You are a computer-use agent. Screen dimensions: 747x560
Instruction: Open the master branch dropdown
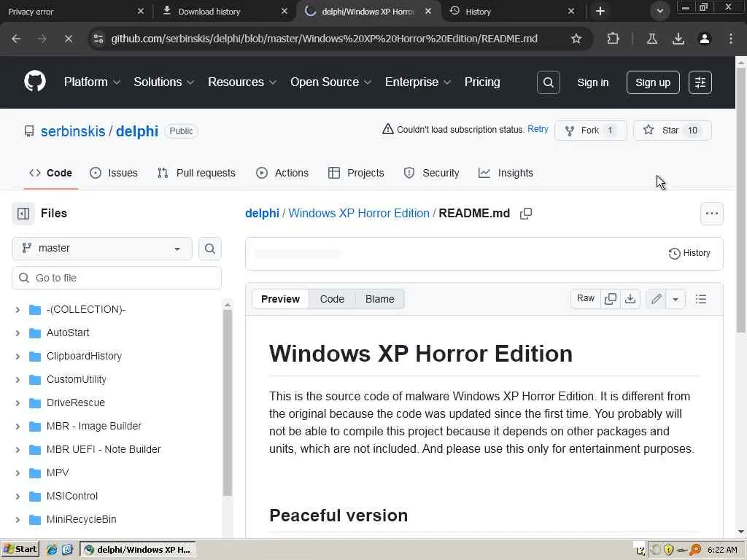coord(102,249)
